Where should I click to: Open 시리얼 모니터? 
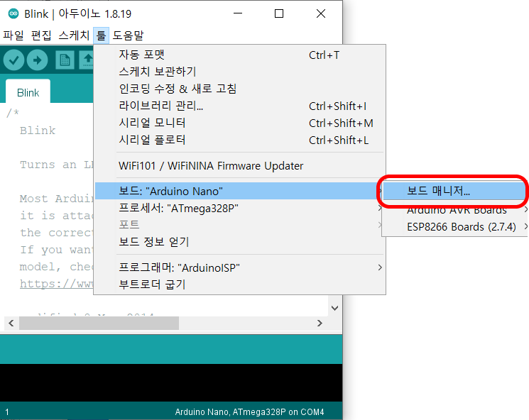pyautogui.click(x=239, y=123)
